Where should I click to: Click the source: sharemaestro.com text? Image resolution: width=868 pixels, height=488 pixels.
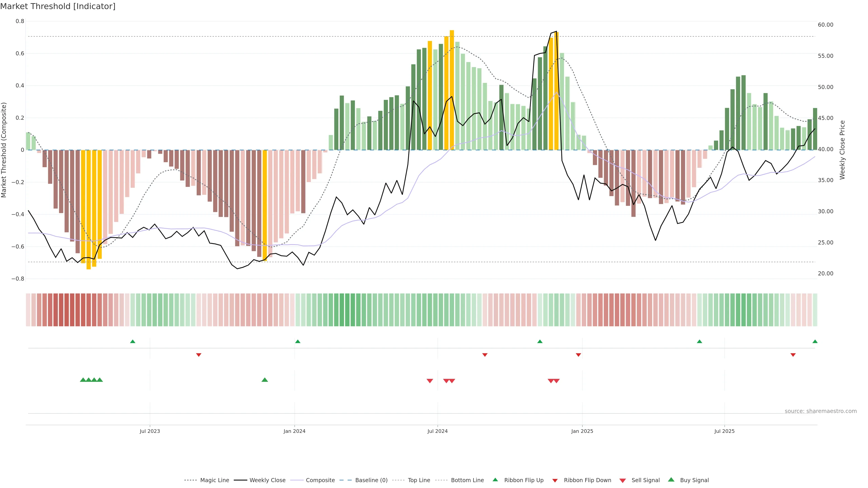pyautogui.click(x=821, y=411)
